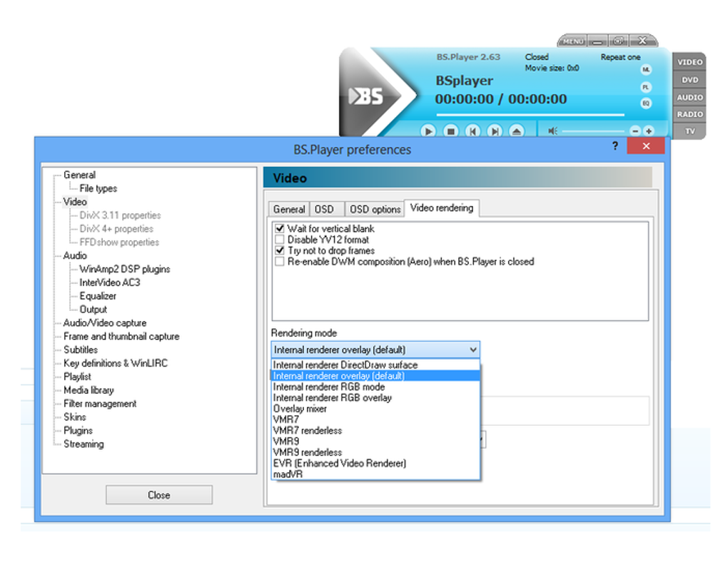Viewport: 728px width, 577px height.
Task: Enable Disable YV12 format checkbox
Action: [280, 240]
